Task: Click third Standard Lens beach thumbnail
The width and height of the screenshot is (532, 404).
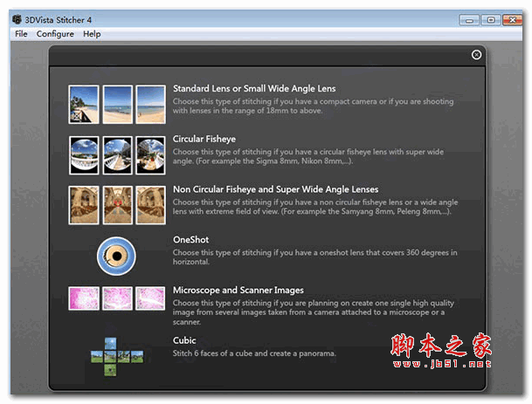Action: [150, 105]
